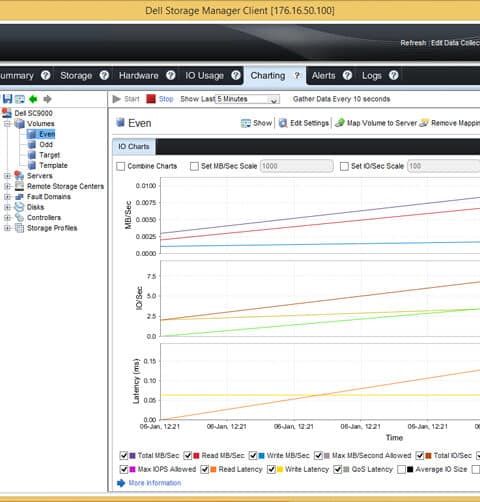
Task: Uncheck the Total MB/Sec series checkbox
Action: coord(124,455)
